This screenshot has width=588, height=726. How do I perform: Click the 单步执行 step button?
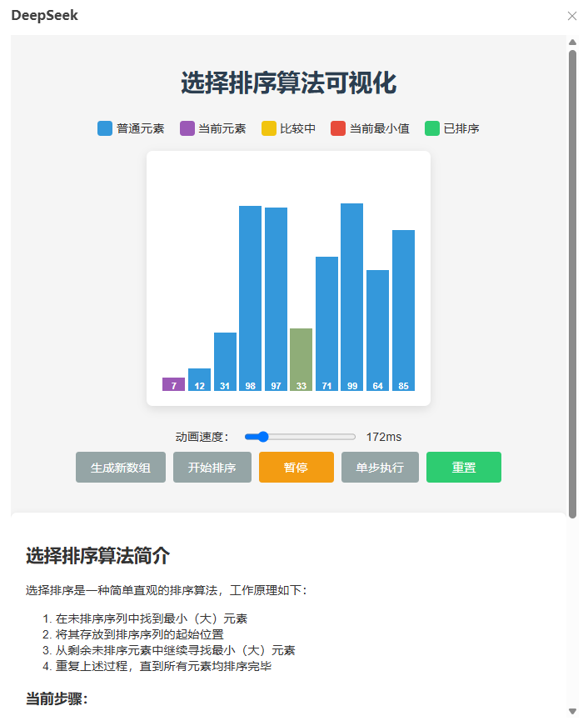click(380, 467)
